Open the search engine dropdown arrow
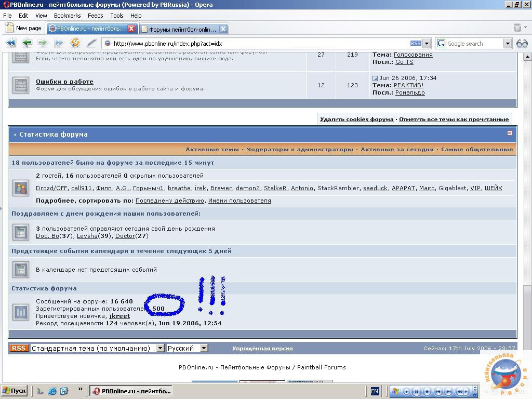 tap(507, 44)
